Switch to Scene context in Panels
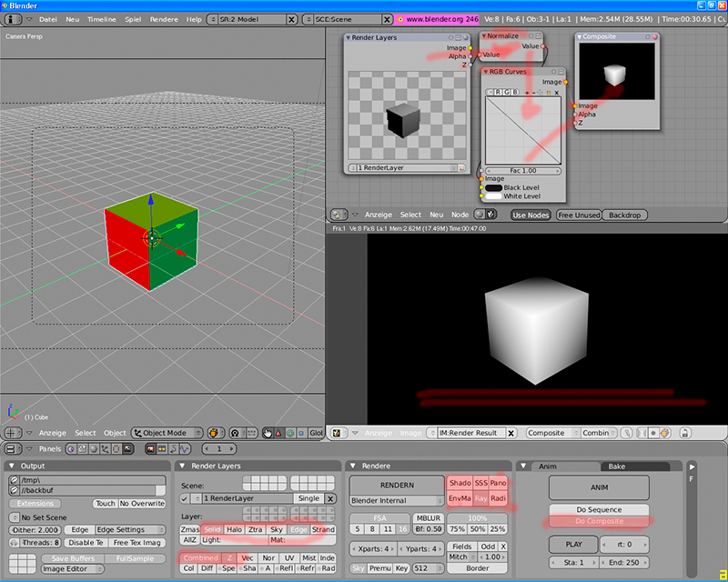Viewport: 728px width, 582px height. pyautogui.click(x=127, y=449)
